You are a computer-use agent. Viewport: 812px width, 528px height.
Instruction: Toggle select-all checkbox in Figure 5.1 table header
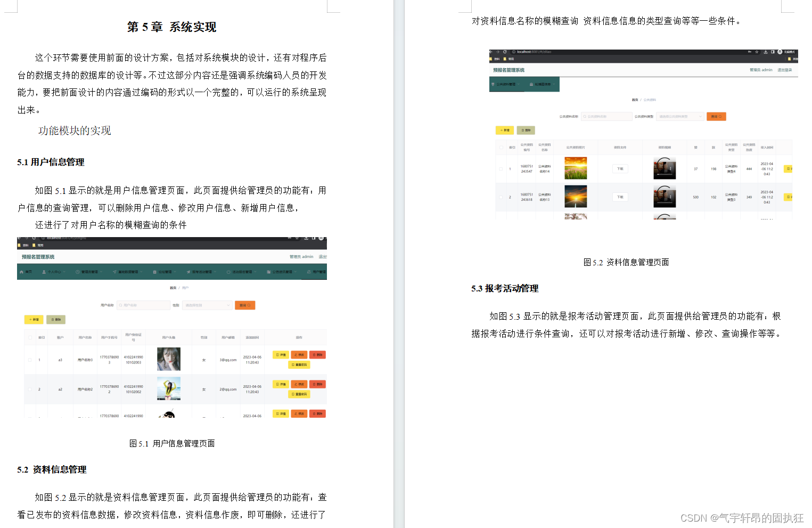tap(30, 337)
